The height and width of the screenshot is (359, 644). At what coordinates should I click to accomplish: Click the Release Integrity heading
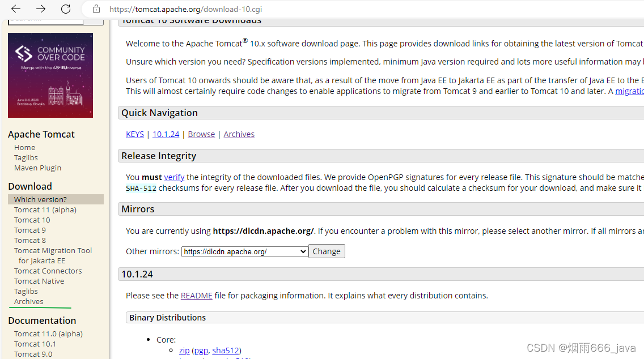pos(159,156)
